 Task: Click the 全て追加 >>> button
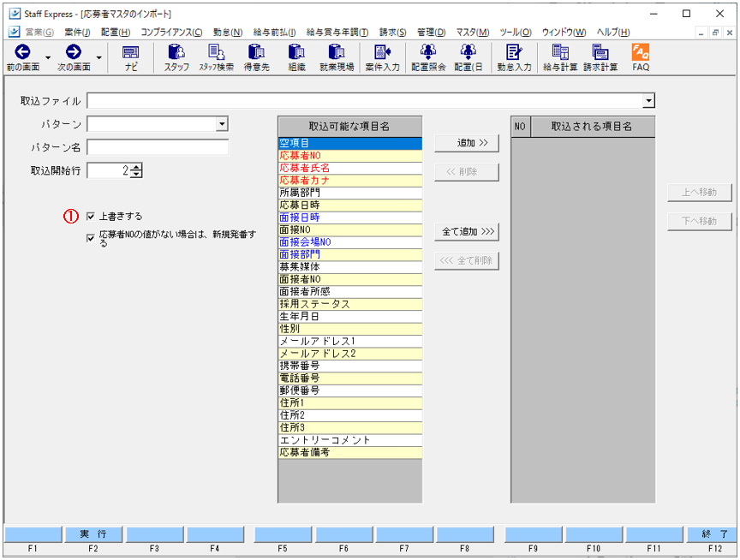pyautogui.click(x=466, y=232)
